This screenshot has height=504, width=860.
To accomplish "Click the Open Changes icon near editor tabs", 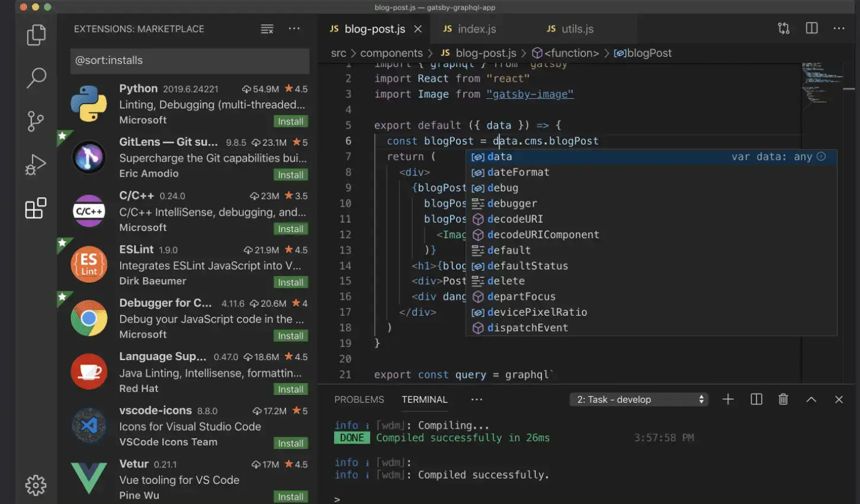I will tap(784, 28).
